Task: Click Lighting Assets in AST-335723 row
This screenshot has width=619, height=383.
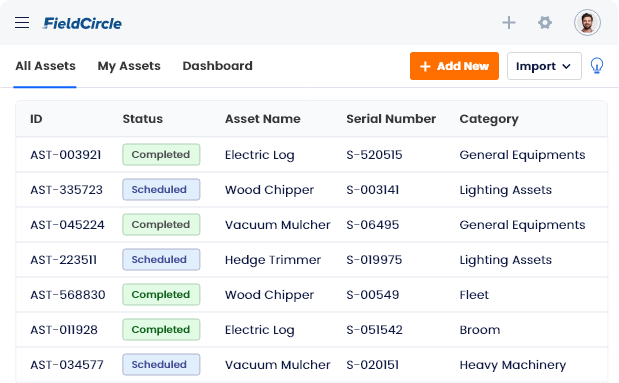Action: click(x=506, y=190)
